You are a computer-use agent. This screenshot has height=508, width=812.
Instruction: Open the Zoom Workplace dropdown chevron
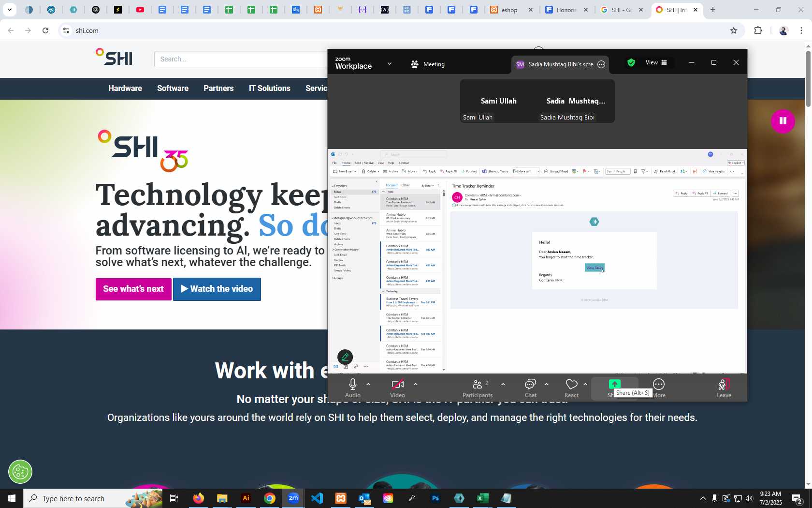[x=390, y=64]
